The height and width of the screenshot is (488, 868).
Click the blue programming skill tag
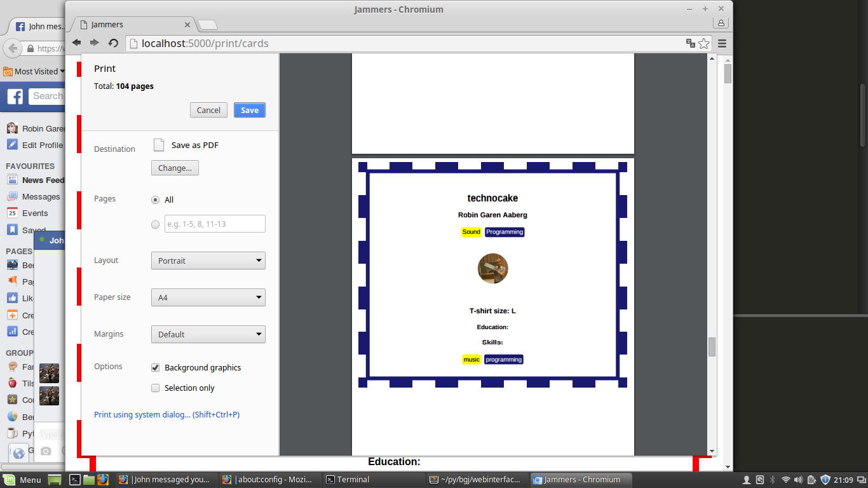point(503,360)
